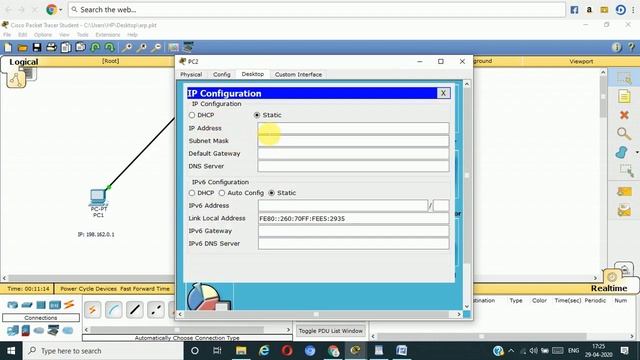Click the Routers device category icon

tap(13, 305)
